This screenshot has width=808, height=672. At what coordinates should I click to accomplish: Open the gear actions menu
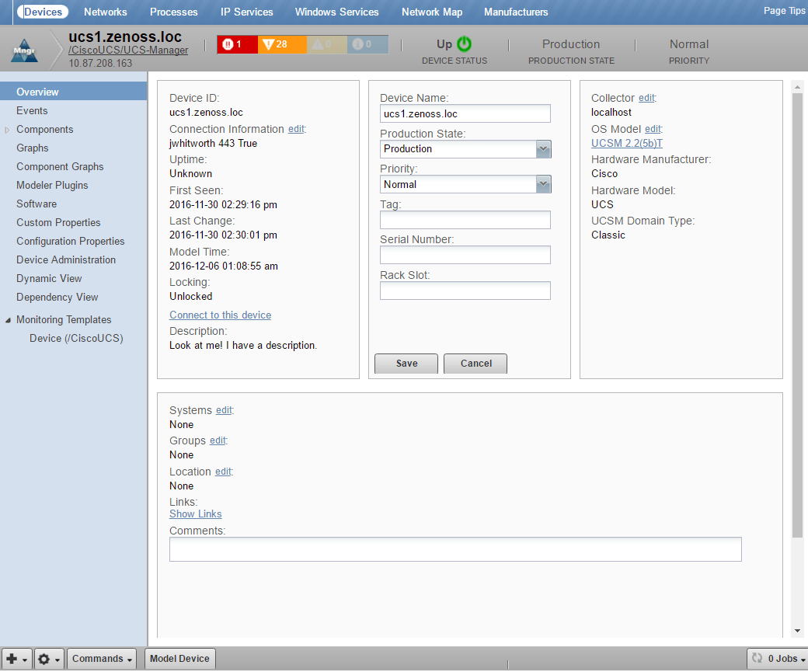tap(50, 659)
